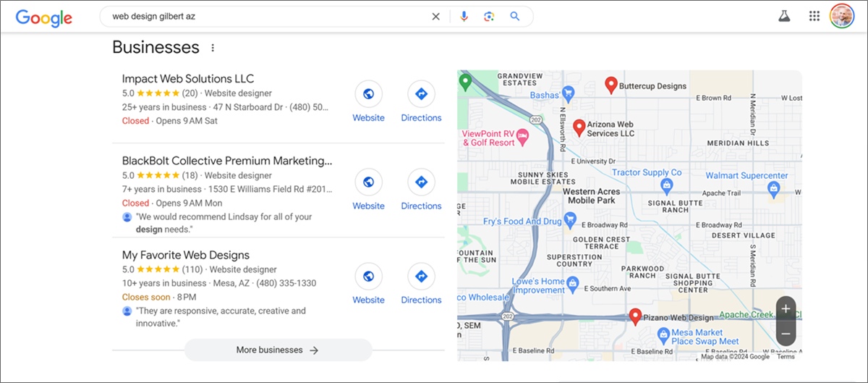Click the More businesses button

[x=278, y=350]
